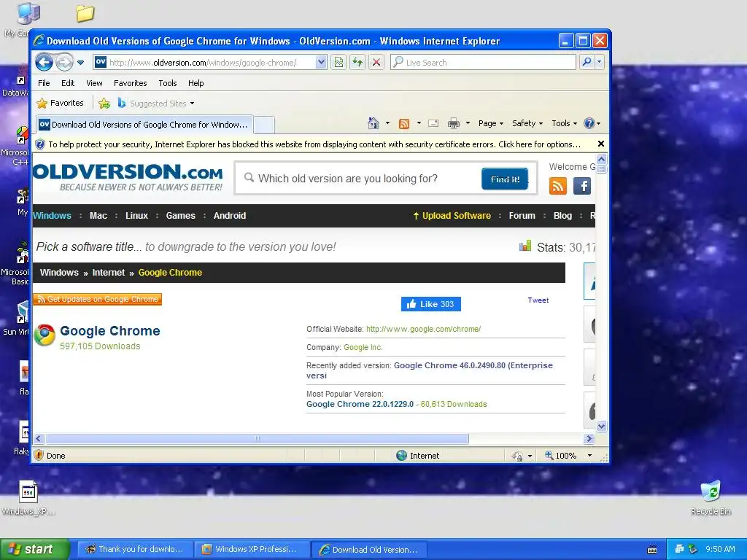
Task: Open a new blank tab
Action: (x=264, y=125)
